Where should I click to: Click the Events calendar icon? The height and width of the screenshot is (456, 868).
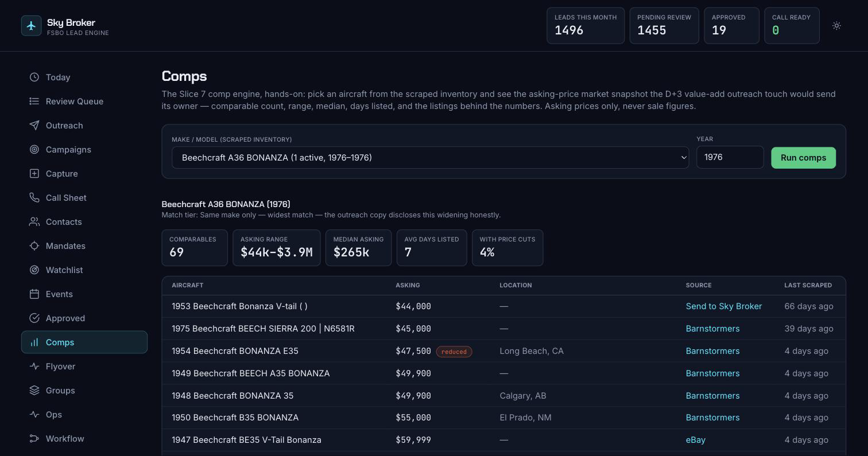point(34,294)
